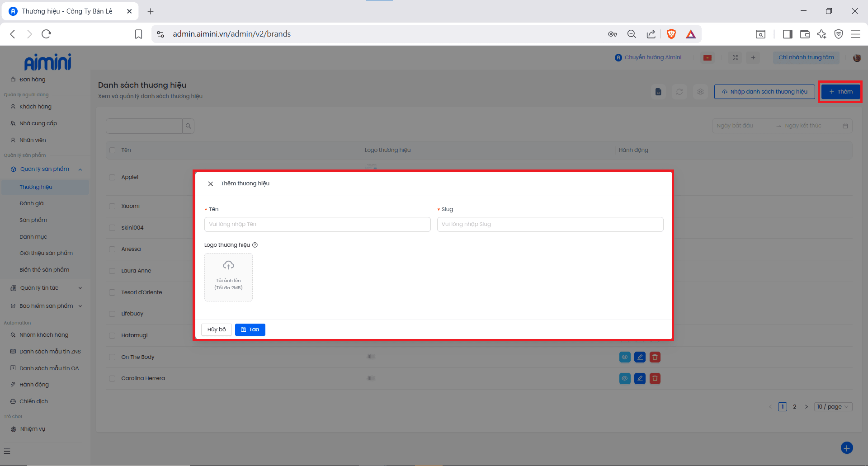Open Sản phẩm in the sidebar
868x466 pixels.
[x=33, y=220]
